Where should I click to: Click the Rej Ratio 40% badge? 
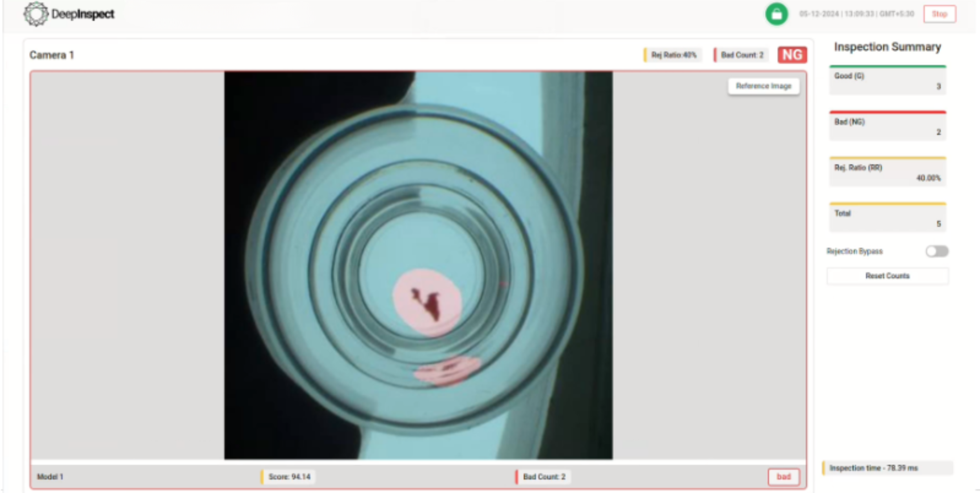pos(673,55)
